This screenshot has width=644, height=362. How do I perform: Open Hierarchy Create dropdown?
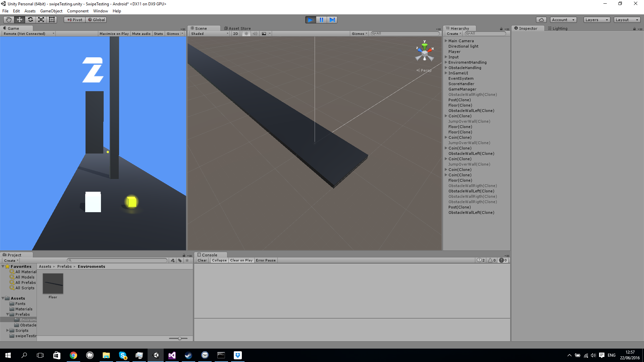point(454,34)
